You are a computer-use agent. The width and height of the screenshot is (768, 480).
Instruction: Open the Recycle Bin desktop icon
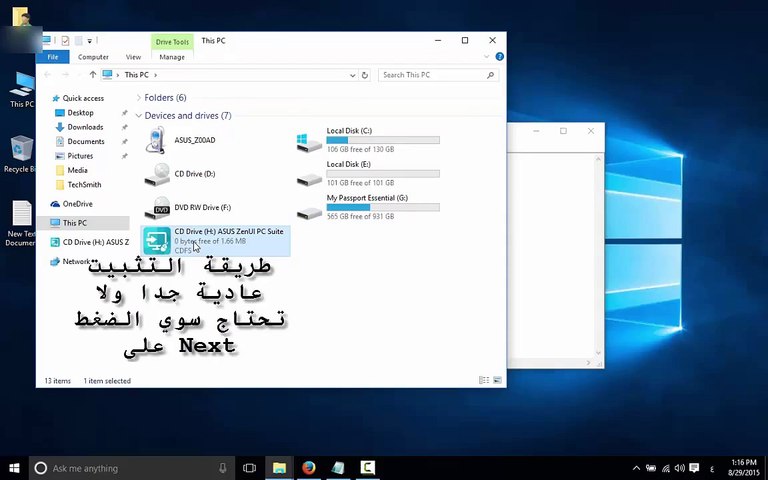point(20,154)
